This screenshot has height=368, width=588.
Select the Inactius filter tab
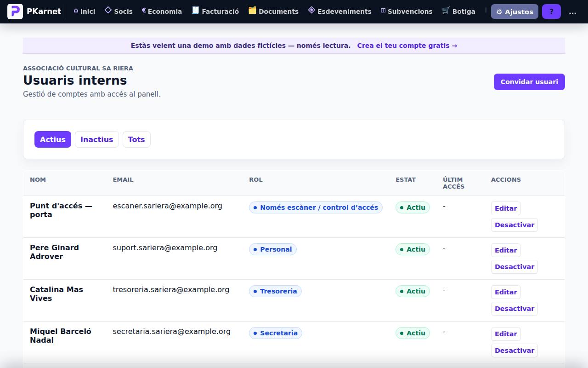(97, 139)
